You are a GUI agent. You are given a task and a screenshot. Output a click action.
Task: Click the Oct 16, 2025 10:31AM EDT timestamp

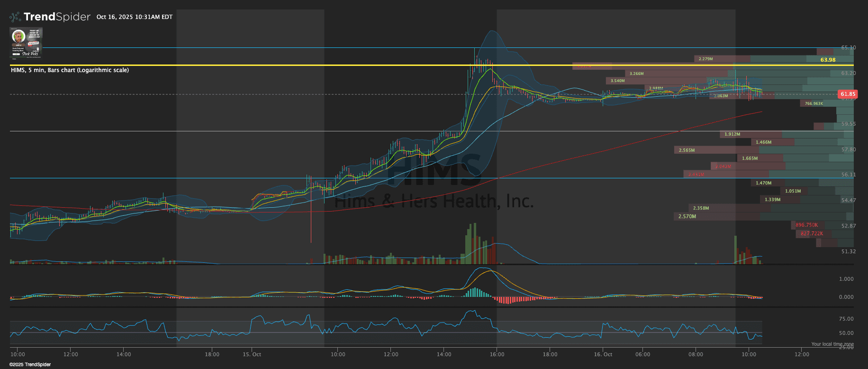(135, 17)
